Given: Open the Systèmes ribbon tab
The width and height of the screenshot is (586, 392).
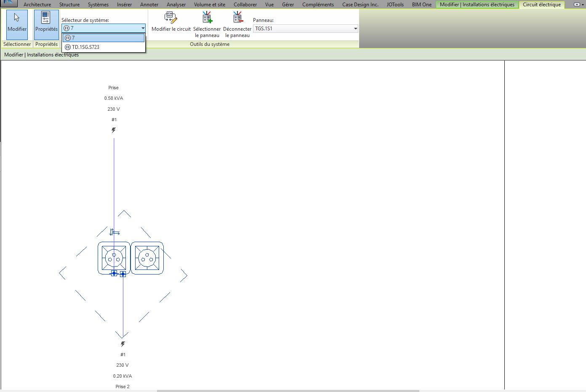Looking at the screenshot, I should [x=98, y=5].
